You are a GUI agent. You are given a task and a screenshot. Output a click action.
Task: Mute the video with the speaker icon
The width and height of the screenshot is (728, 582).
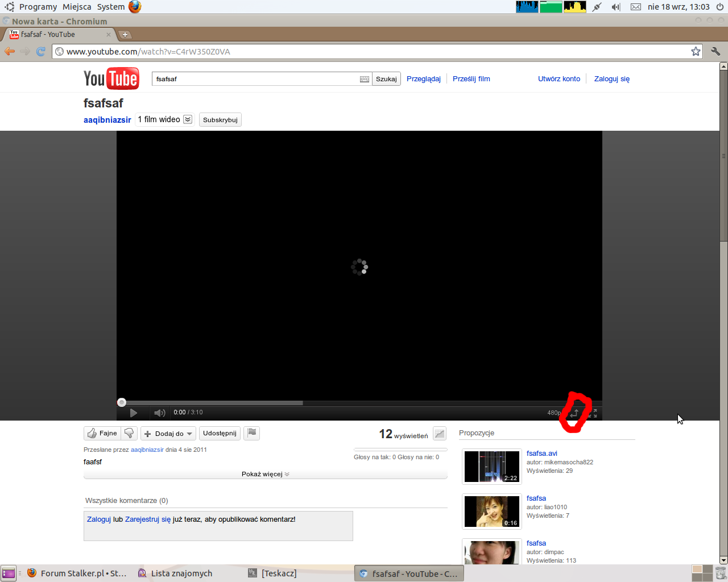click(160, 413)
